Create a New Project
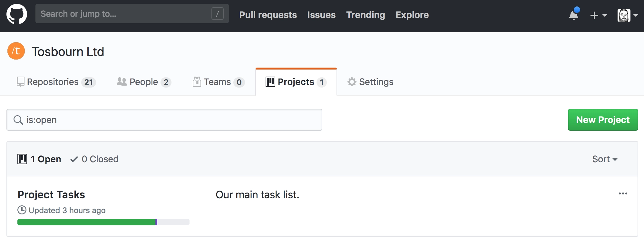 click(603, 120)
